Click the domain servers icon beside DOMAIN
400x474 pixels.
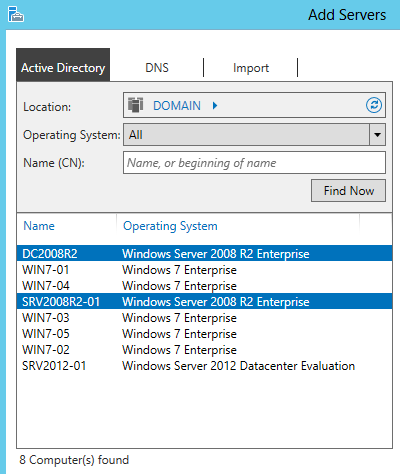(135, 105)
